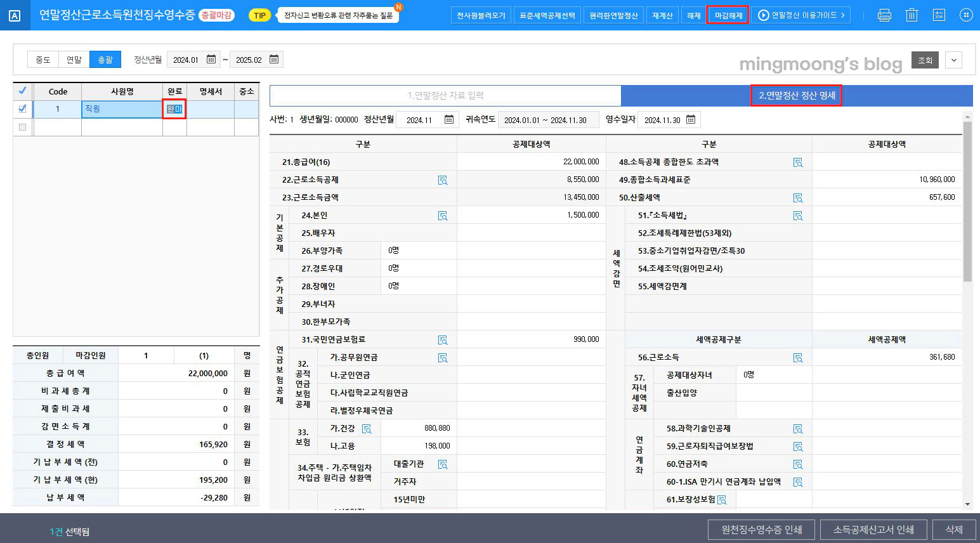Click the select-all checkbox in grid header
This screenshot has height=543, width=980.
pyautogui.click(x=23, y=91)
